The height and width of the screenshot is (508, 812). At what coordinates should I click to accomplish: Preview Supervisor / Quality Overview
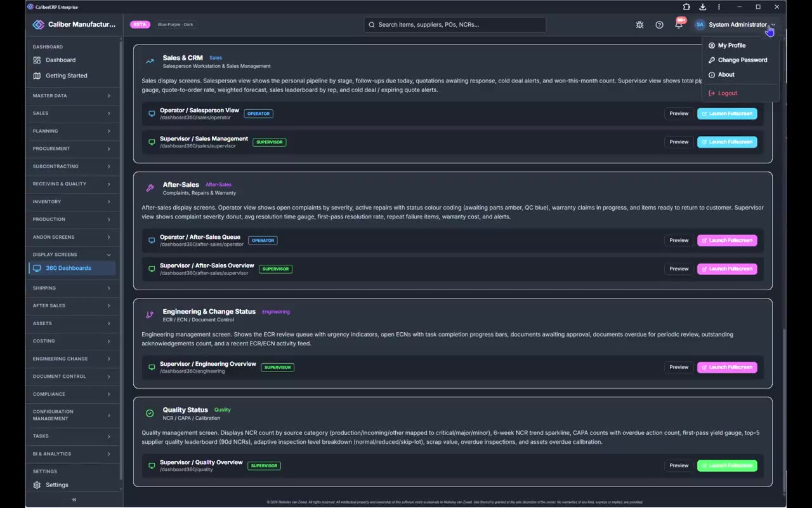[x=679, y=466]
